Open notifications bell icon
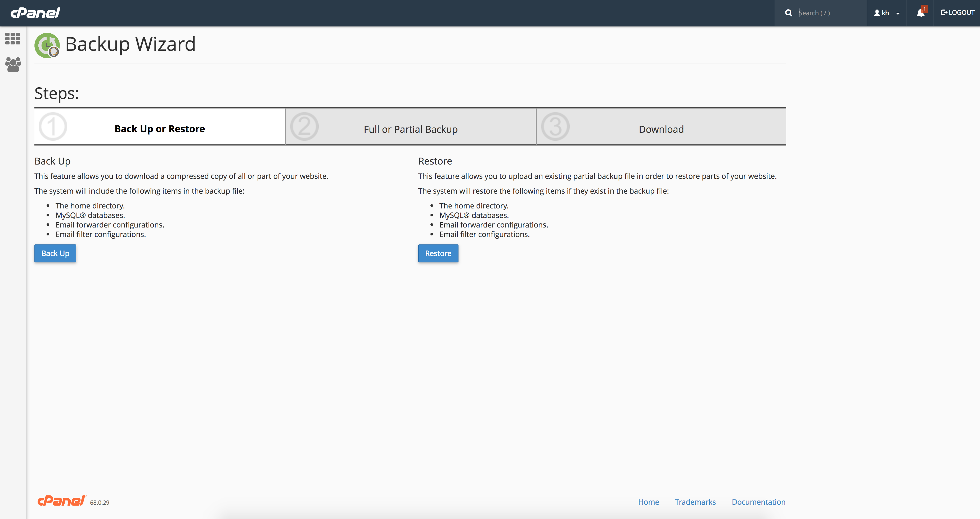 pos(920,13)
